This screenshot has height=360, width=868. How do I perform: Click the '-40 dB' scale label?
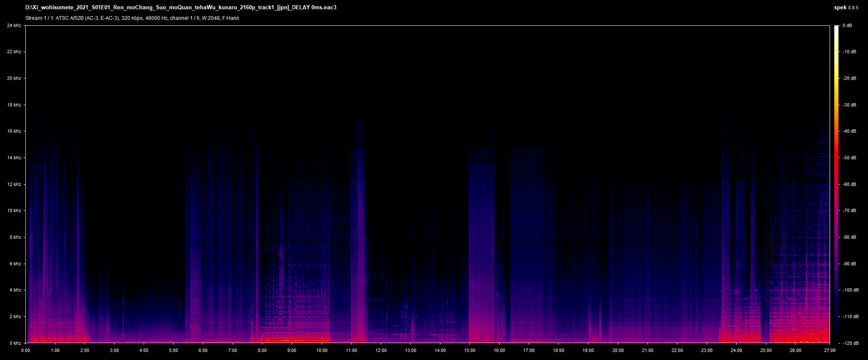(849, 131)
